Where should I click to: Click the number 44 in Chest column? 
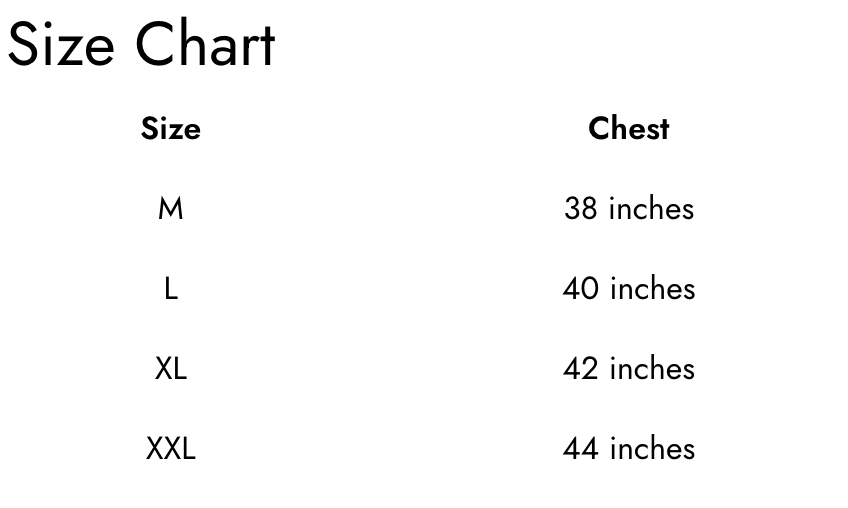click(580, 449)
